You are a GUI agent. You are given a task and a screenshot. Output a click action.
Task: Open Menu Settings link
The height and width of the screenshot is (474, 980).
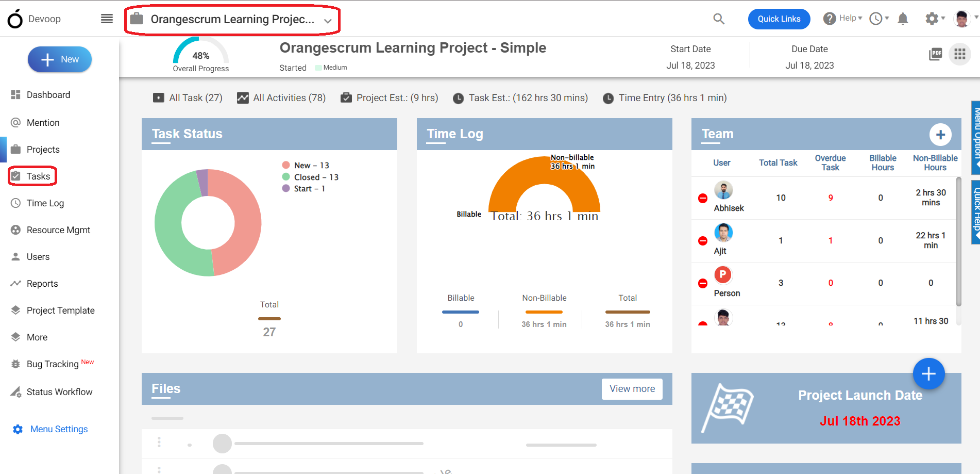[59, 429]
